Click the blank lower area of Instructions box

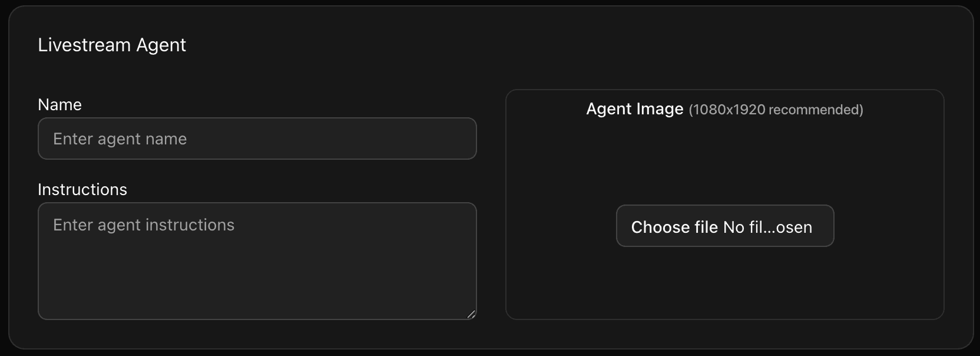257,289
